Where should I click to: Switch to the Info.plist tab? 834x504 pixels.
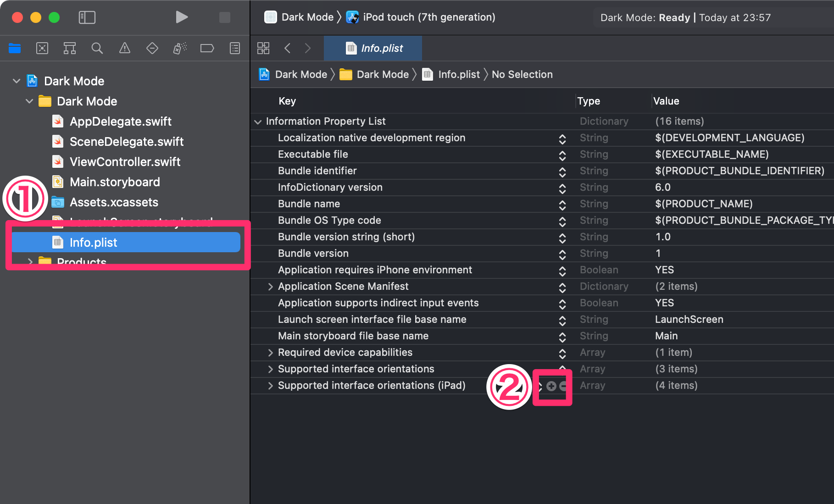tap(373, 48)
